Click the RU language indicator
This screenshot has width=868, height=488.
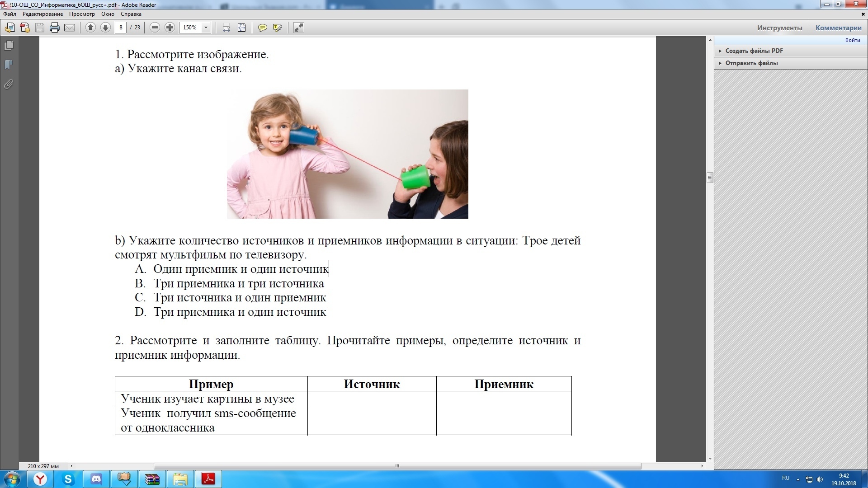click(x=786, y=478)
